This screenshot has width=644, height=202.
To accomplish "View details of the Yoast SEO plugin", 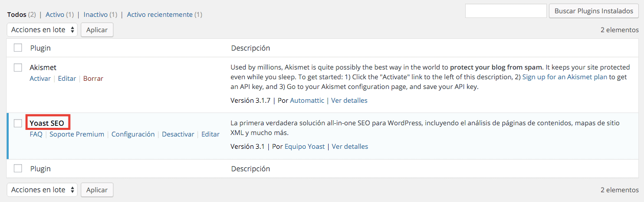I will (350, 147).
